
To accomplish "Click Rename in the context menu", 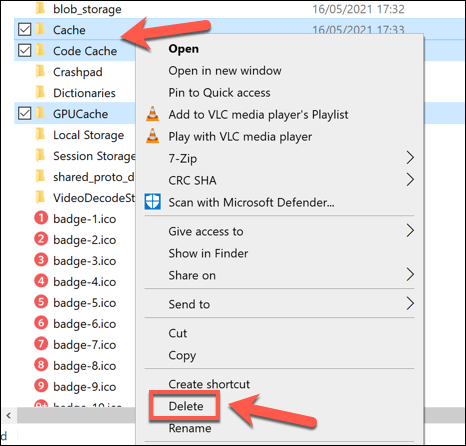I will pyautogui.click(x=190, y=428).
